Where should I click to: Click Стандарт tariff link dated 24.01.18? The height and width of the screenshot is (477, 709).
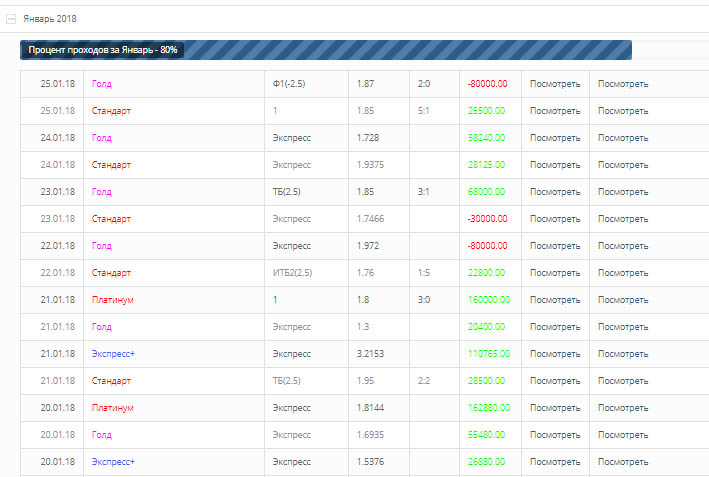[111, 165]
